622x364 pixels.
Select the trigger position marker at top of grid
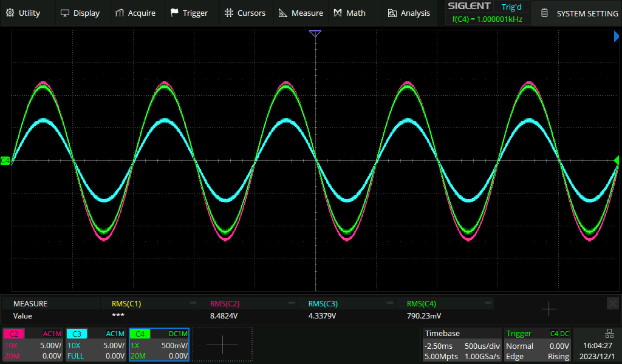315,33
